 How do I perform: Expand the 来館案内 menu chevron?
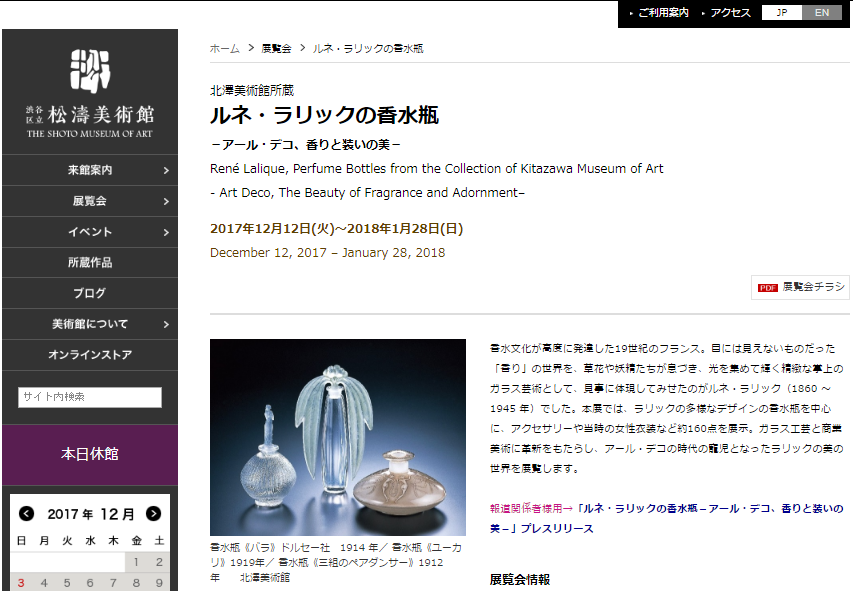166,170
